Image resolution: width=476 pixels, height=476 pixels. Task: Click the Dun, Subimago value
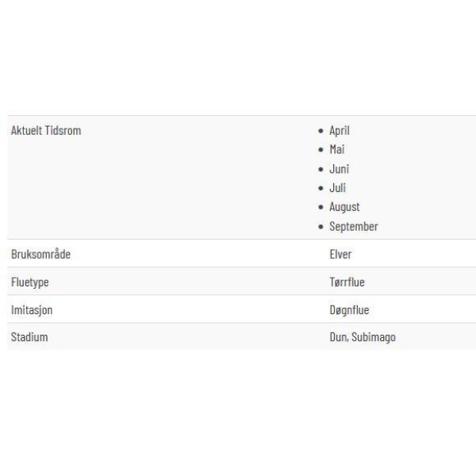(x=363, y=338)
